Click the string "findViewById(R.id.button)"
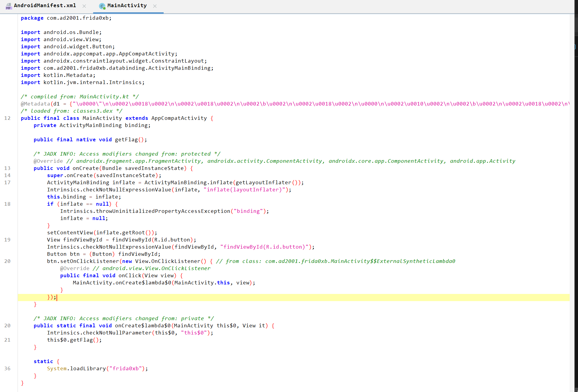 [264, 247]
